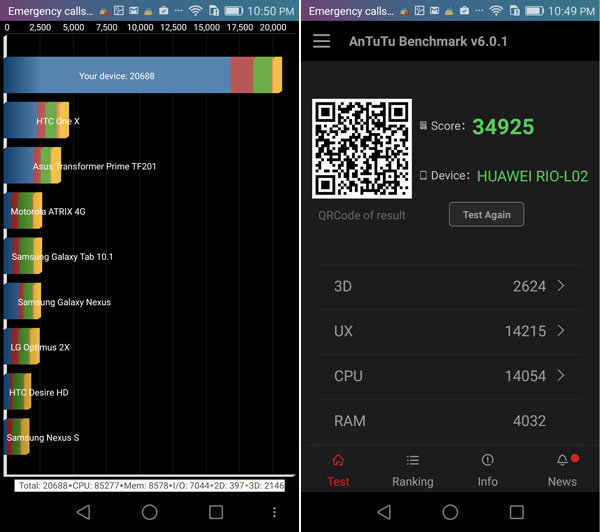
Task: Tap the yellow segment of Your device bar
Action: 277,75
